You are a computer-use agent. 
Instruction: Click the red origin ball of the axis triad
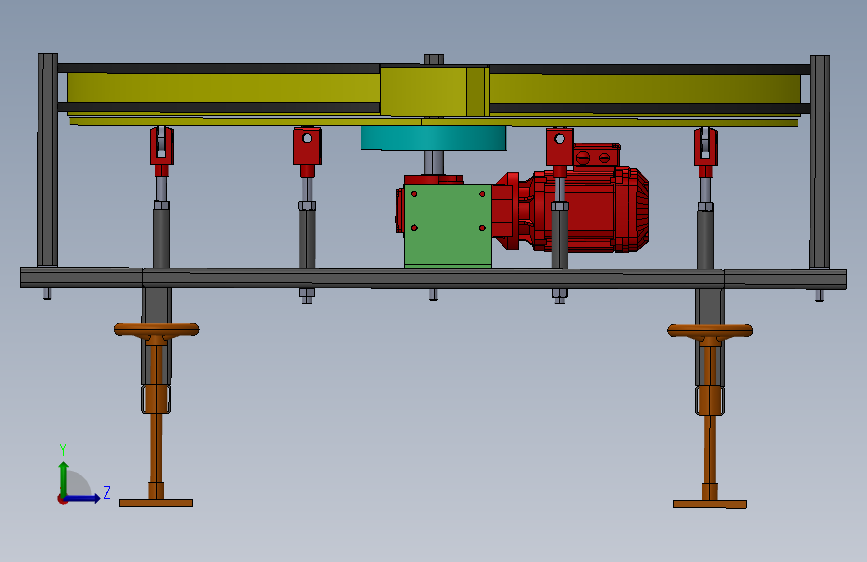(x=62, y=499)
